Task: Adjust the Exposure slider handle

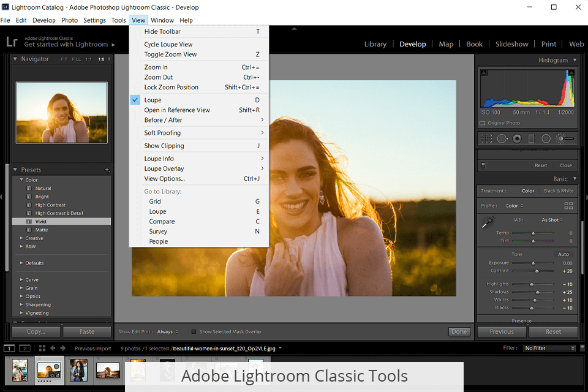Action: tap(533, 263)
